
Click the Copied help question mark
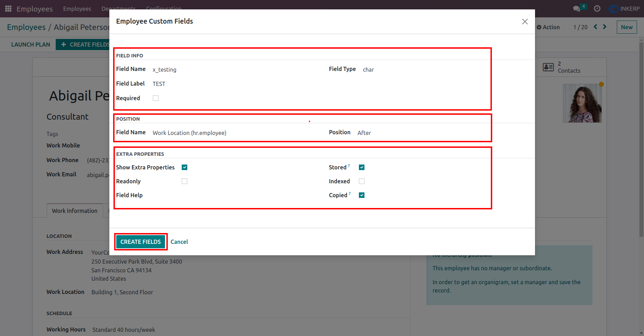point(350,193)
